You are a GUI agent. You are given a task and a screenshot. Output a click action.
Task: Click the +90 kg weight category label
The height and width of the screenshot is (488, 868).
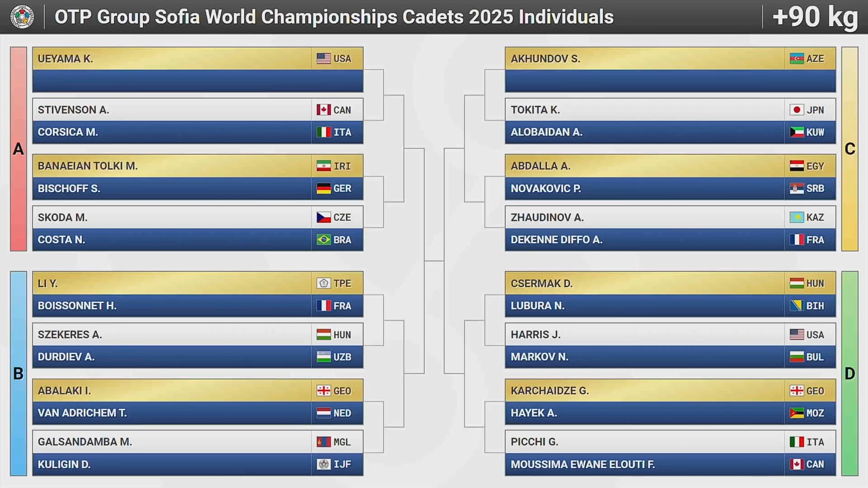[x=815, y=17]
